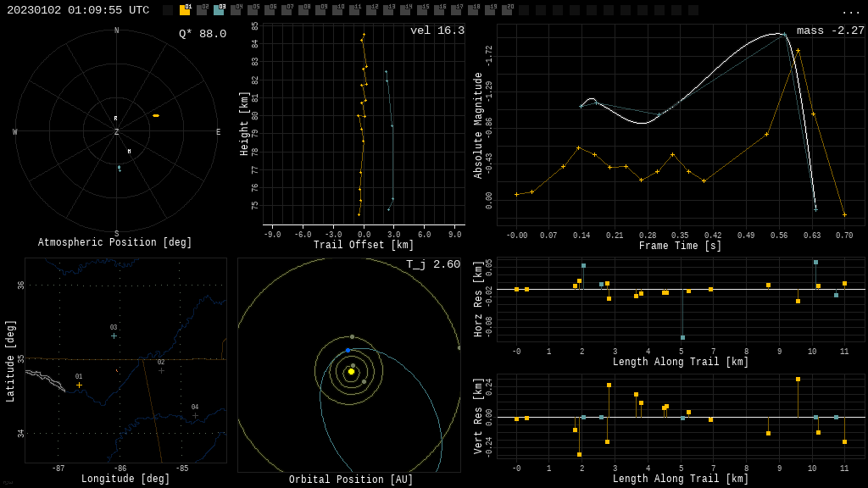The height and width of the screenshot is (488, 868).
Task: Click the mass -2.27 readout
Action: tap(830, 30)
